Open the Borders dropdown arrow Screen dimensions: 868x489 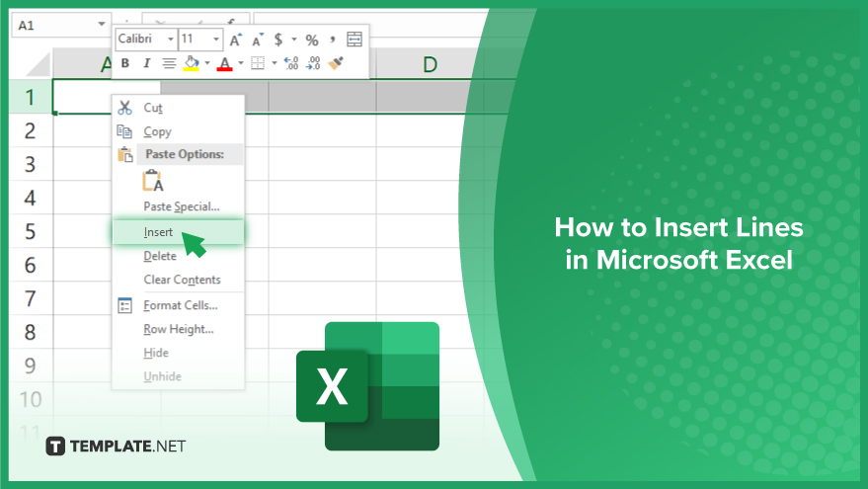tap(274, 63)
